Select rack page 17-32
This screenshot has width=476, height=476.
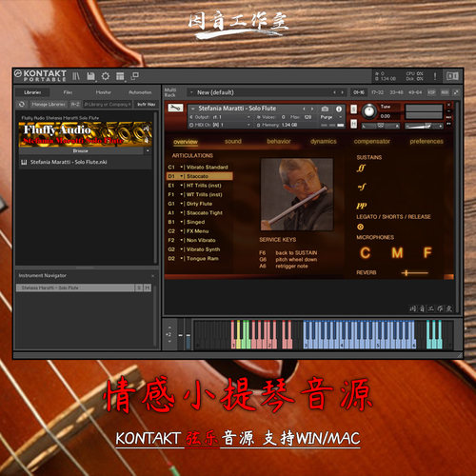click(377, 92)
